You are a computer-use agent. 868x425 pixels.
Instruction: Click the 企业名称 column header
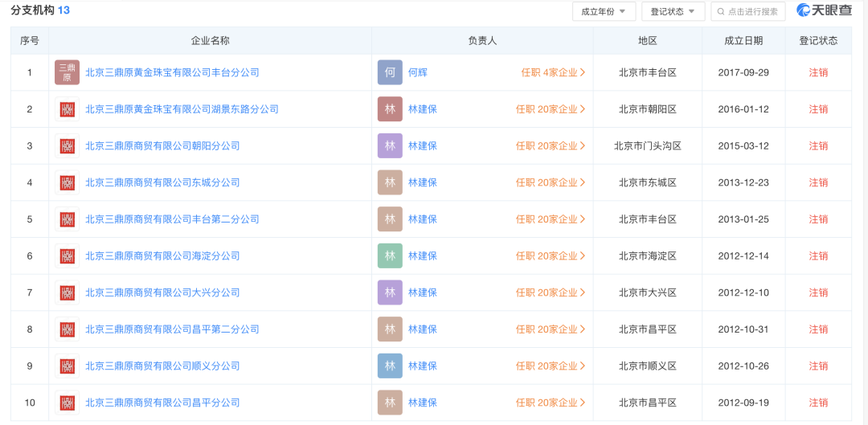click(210, 40)
